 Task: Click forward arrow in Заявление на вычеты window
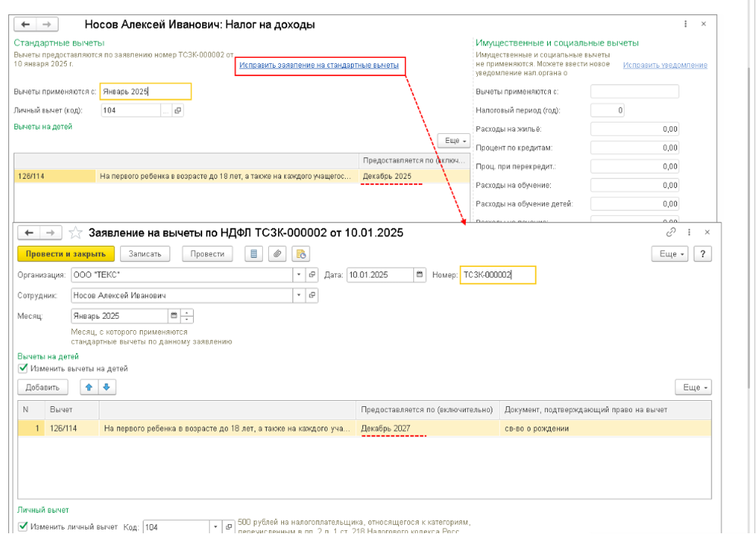click(50, 233)
